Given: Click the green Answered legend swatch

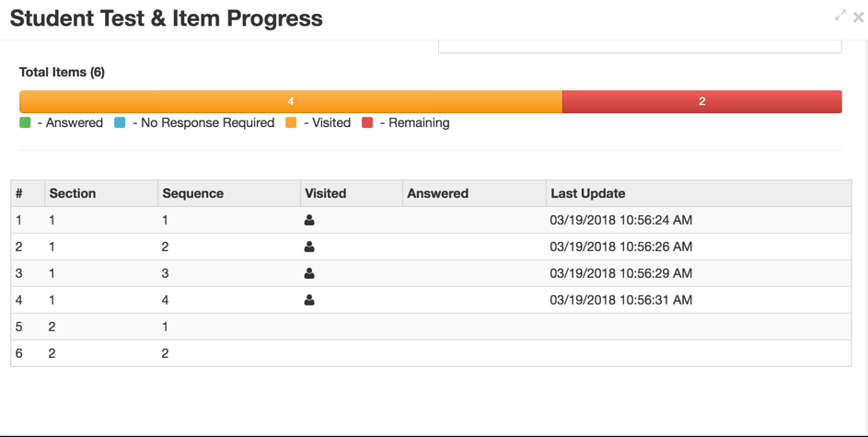Looking at the screenshot, I should (26, 123).
